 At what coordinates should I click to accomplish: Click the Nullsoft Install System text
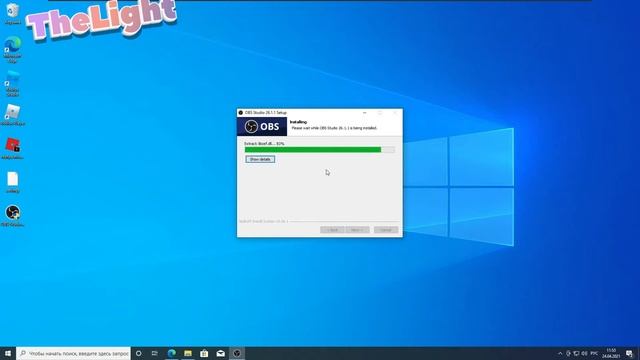tap(264, 221)
